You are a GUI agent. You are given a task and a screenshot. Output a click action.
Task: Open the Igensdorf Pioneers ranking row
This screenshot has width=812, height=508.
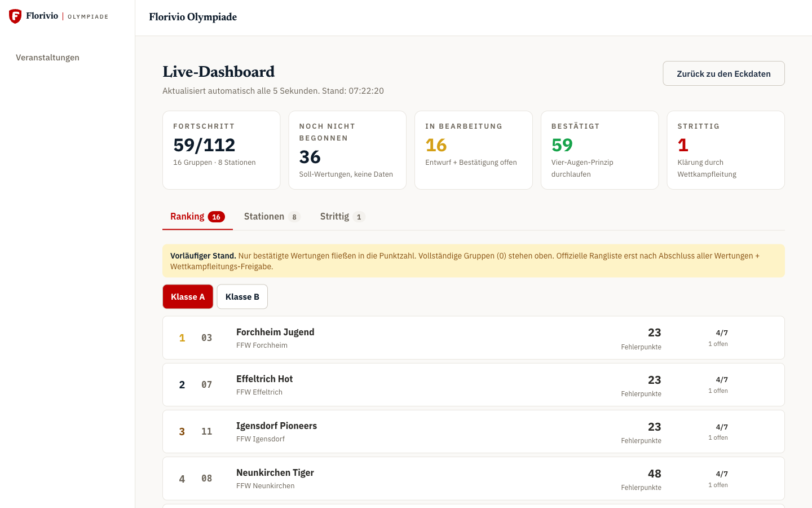pos(474,431)
